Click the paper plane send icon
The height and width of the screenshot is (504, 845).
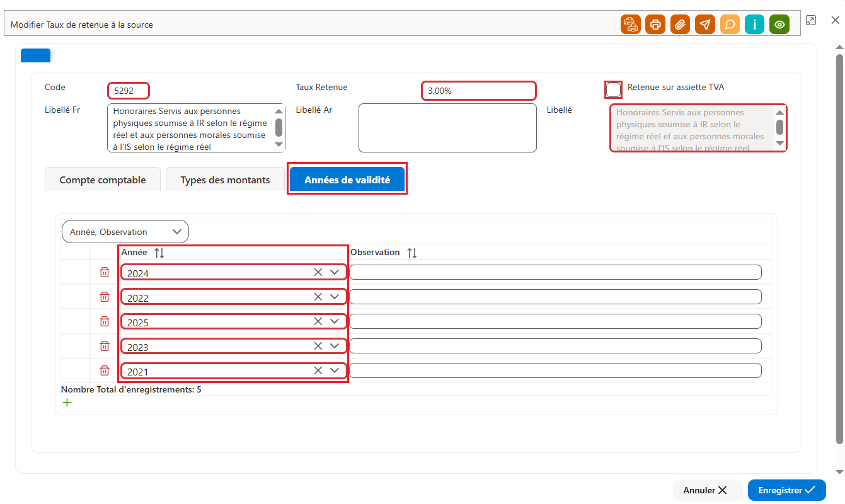705,25
